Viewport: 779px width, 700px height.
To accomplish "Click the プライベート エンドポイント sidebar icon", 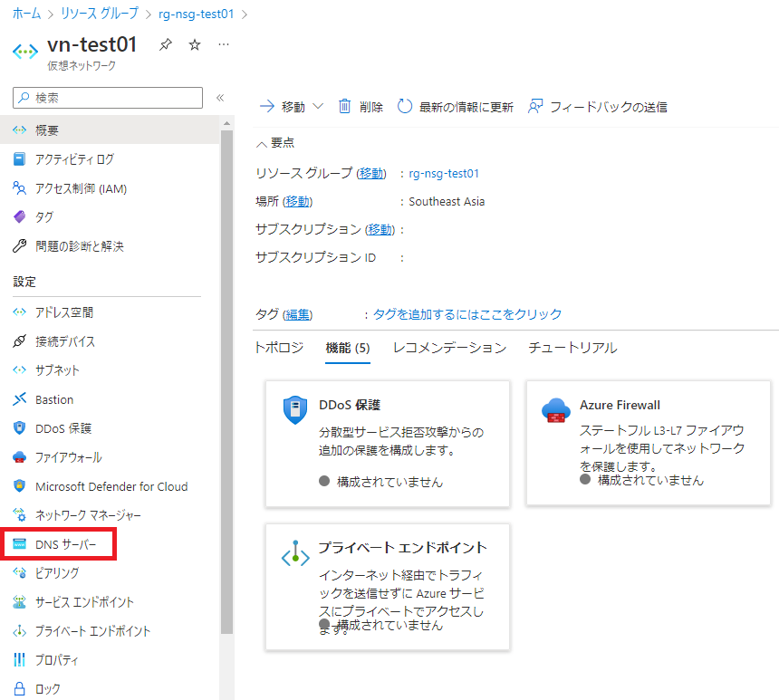I will coord(19,631).
